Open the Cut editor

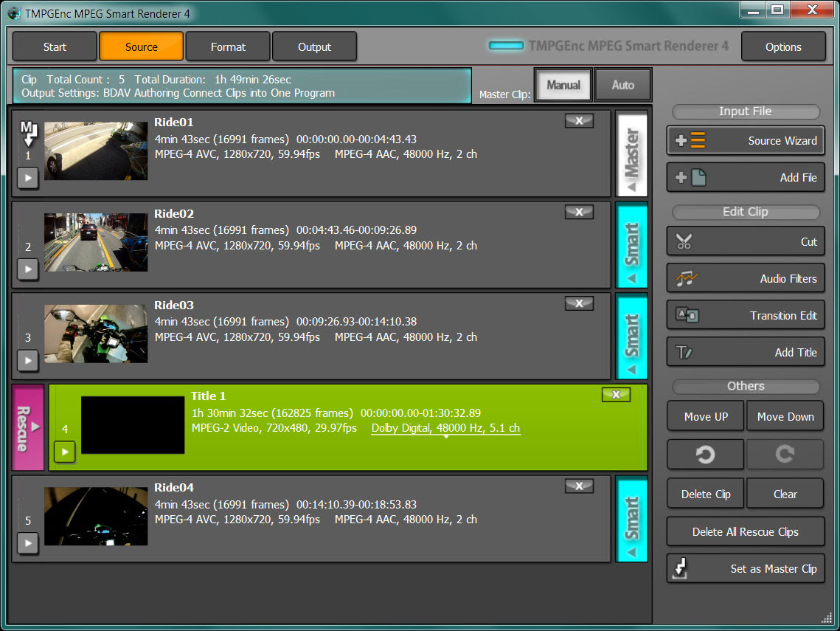[x=746, y=241]
